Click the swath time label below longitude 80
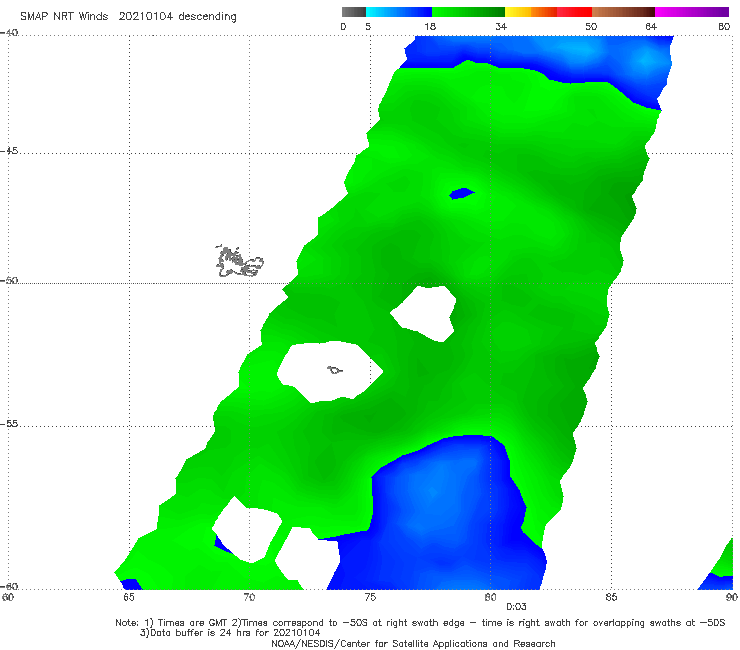Screen dimensions: 740x650 516,607
